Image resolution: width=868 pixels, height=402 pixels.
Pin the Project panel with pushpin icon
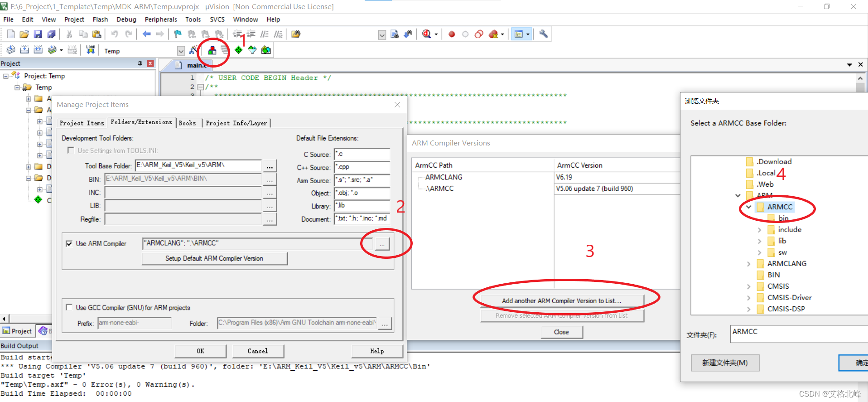(x=140, y=63)
